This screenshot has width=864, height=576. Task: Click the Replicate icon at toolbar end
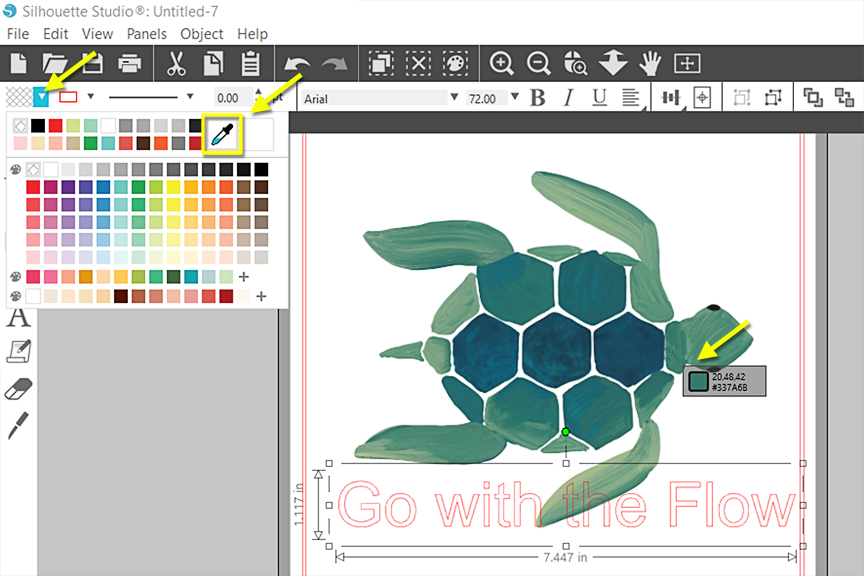(844, 98)
